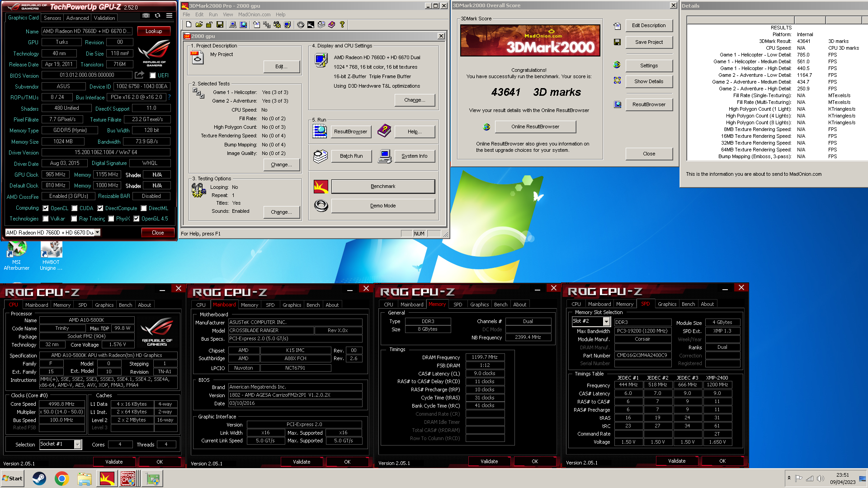Viewport: 868px width, 488px height.
Task: Click volume speaker icon in system tray
Action: coord(820,479)
